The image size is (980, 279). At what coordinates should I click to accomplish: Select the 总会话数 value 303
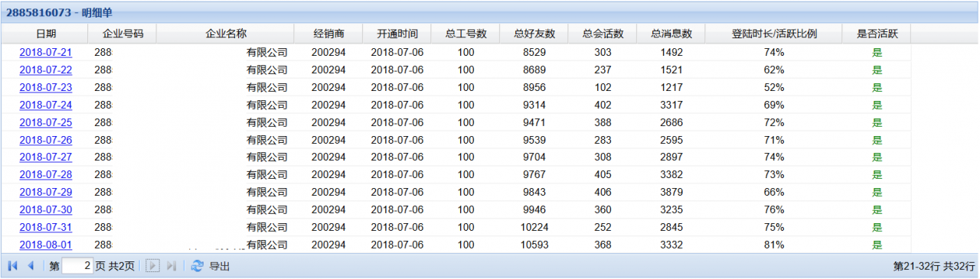(x=603, y=53)
